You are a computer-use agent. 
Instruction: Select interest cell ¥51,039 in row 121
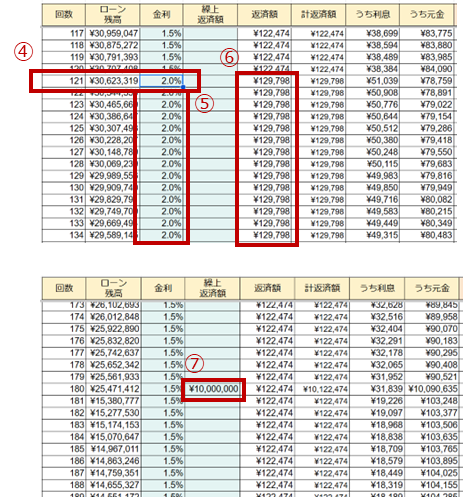tap(373, 81)
